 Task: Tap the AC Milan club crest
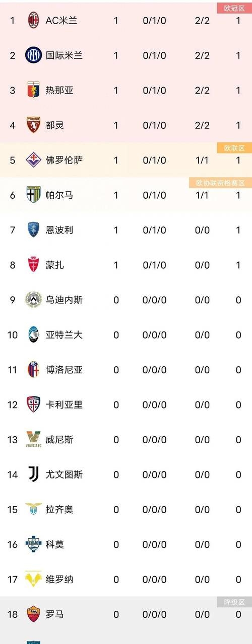[33, 20]
